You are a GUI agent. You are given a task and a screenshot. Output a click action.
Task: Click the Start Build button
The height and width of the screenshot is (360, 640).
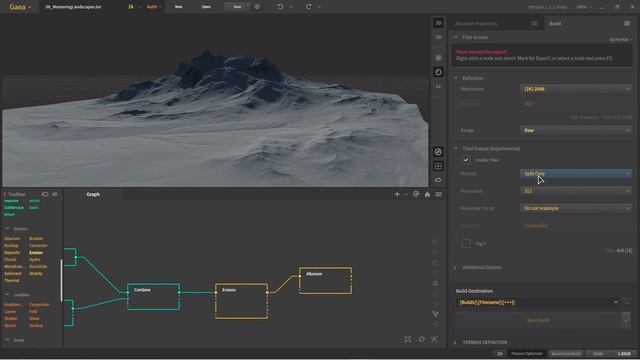[x=538, y=320]
